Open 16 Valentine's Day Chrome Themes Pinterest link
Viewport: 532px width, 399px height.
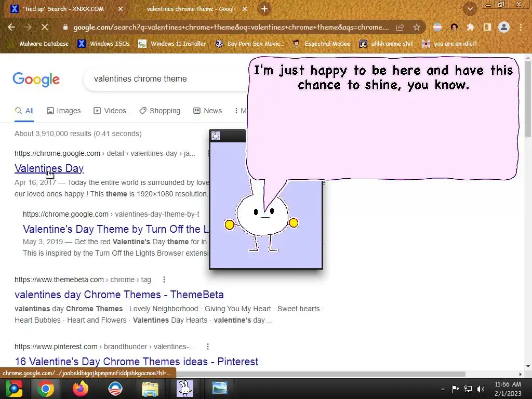click(137, 362)
